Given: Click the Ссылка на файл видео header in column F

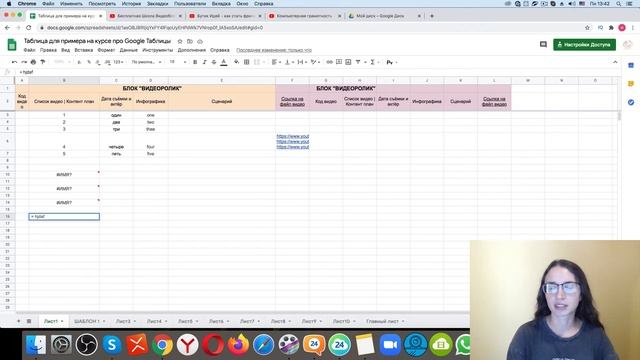Looking at the screenshot, I should point(292,101).
